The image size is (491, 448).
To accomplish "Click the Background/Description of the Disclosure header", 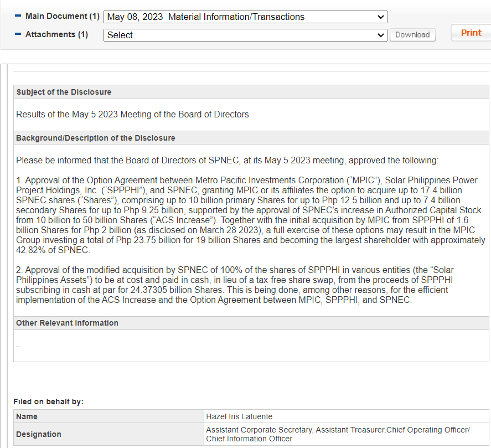I will (x=251, y=138).
